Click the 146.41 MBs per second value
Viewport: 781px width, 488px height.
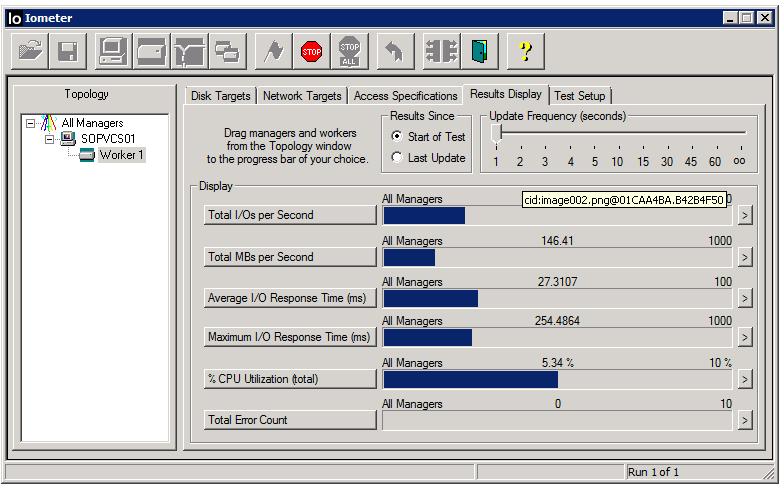pos(557,241)
